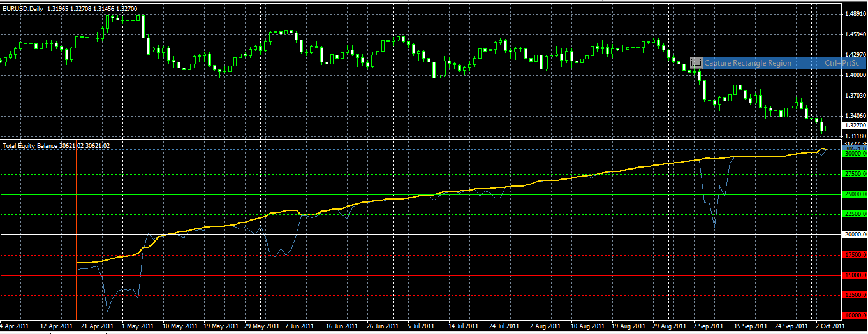This screenshot has width=868, height=334.
Task: Click the white 20000 horizontal baseline
Action: tap(383, 235)
